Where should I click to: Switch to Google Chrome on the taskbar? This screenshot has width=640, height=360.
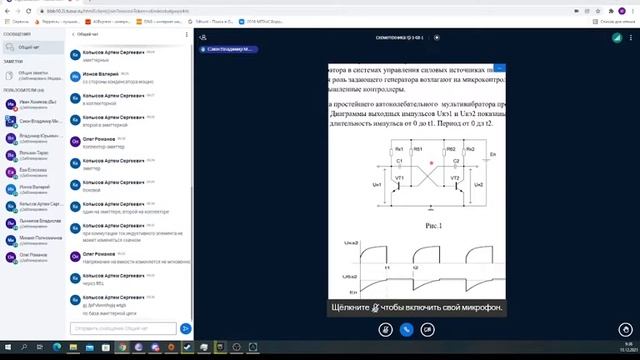click(x=122, y=347)
